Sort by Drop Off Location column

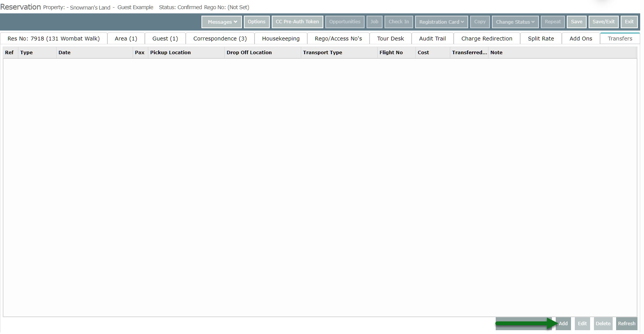263,53
